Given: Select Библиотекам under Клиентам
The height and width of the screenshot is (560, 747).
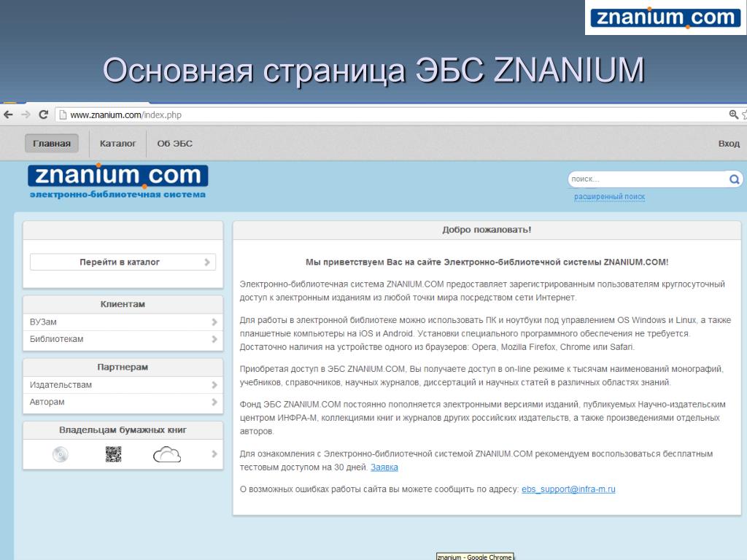Looking at the screenshot, I should (x=123, y=339).
